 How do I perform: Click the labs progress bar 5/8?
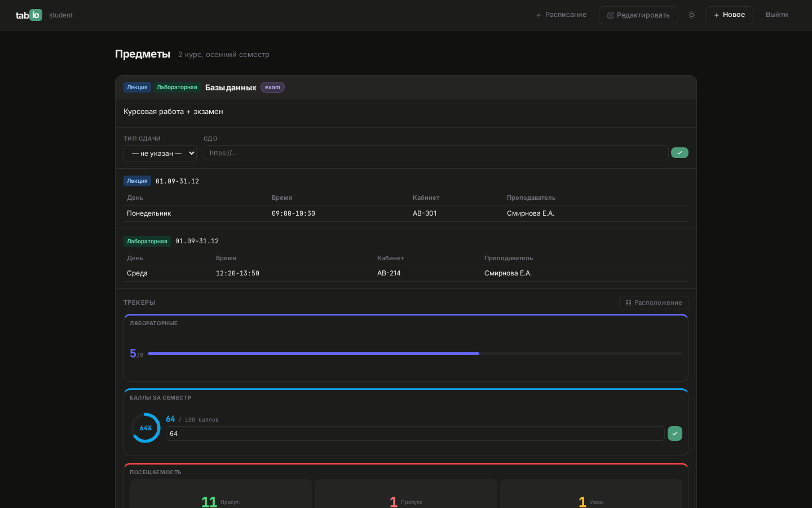point(415,354)
